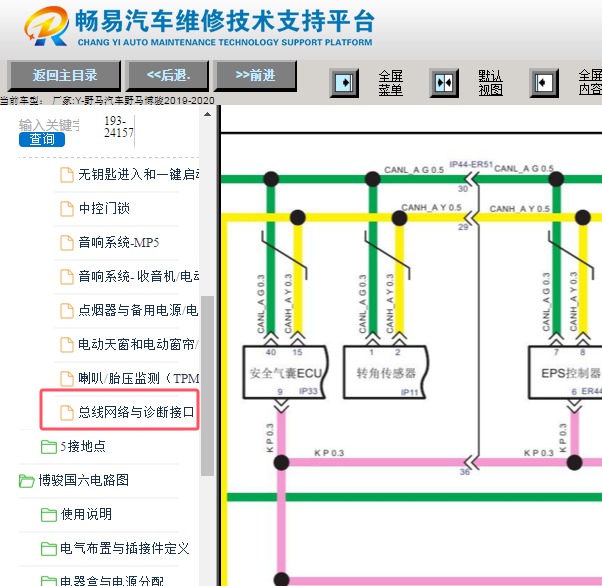
Task: Click the IP44-ER51 connector label
Action: [471, 164]
